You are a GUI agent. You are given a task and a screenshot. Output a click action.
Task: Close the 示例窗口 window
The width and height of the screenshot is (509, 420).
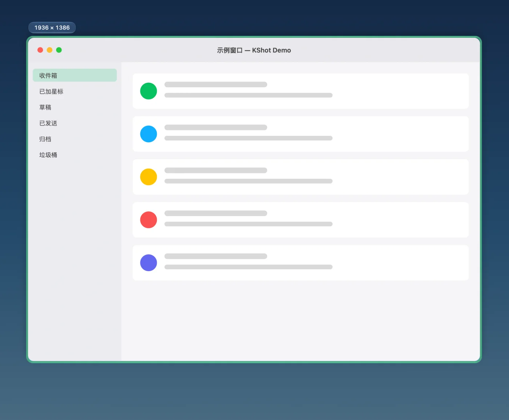click(40, 50)
